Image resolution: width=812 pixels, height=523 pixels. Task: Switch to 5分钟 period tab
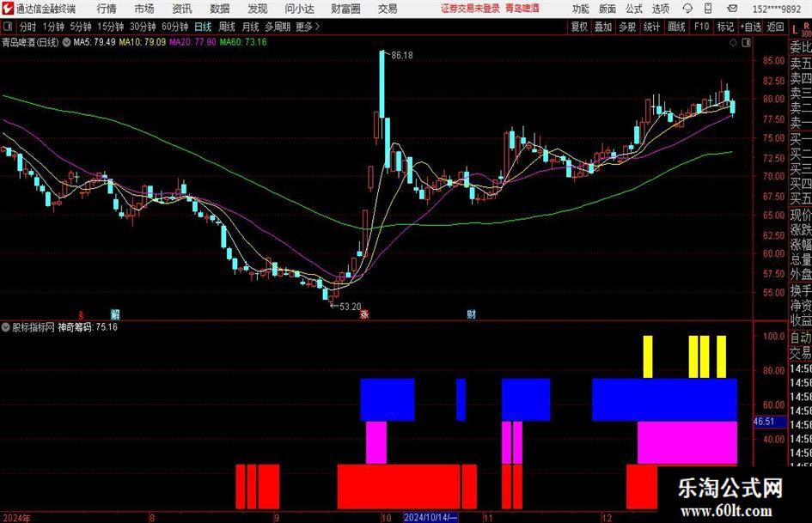[x=81, y=27]
